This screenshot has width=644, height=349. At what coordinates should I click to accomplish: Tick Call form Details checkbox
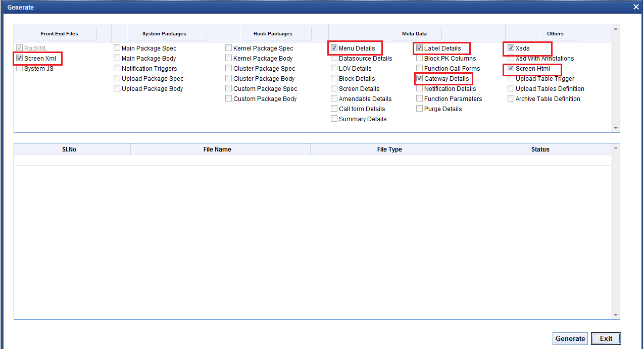[x=334, y=109]
